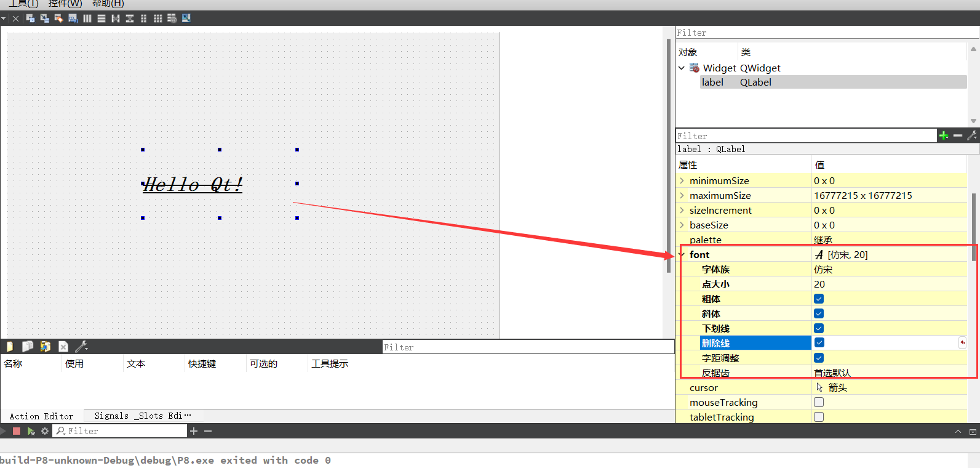Viewport: 980px width, 468px height.
Task: Zoom in output pane with plus icon
Action: pyautogui.click(x=194, y=431)
